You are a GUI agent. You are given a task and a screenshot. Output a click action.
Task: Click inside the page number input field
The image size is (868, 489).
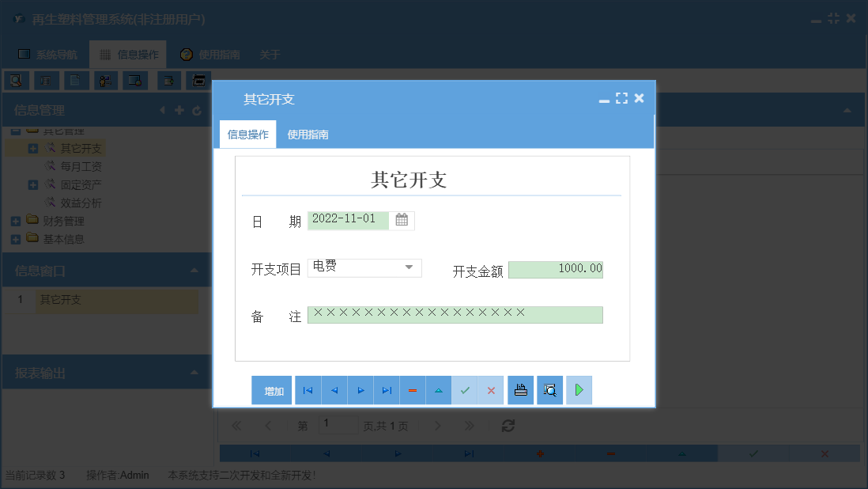click(x=338, y=425)
